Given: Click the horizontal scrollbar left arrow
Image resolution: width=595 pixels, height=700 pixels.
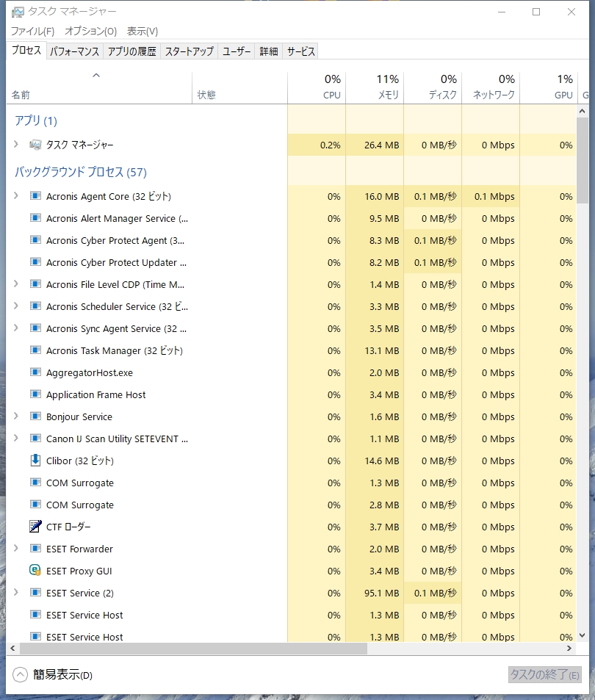Looking at the screenshot, I should (12, 648).
